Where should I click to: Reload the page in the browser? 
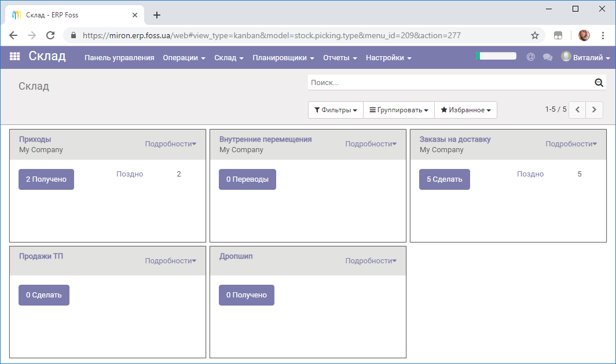coord(50,35)
